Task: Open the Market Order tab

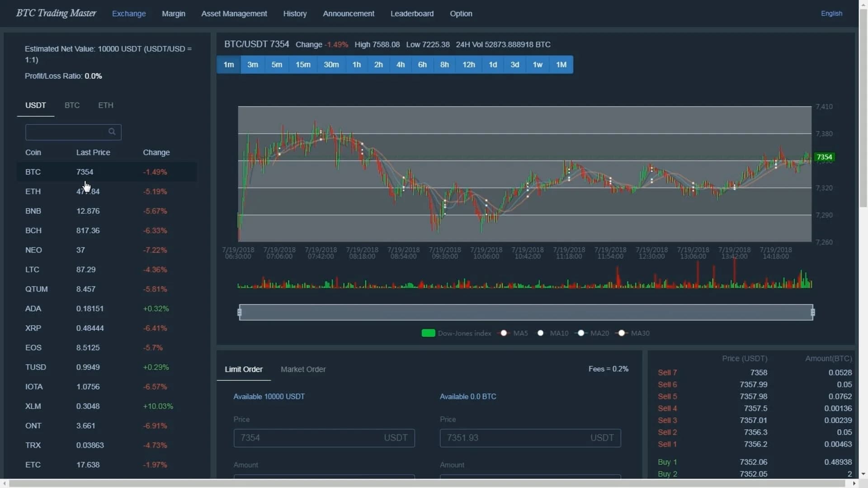Action: coord(303,369)
